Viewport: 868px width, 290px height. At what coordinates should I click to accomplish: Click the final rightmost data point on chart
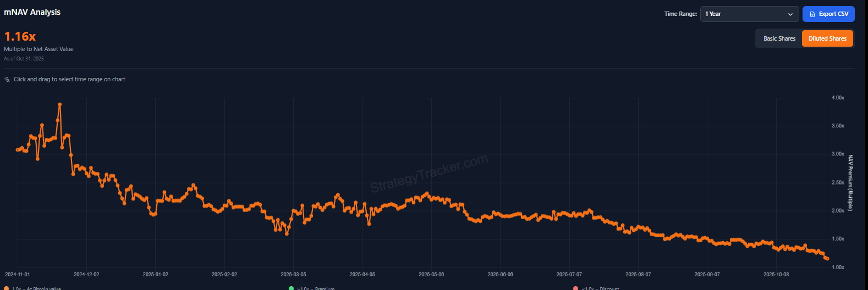[827, 259]
